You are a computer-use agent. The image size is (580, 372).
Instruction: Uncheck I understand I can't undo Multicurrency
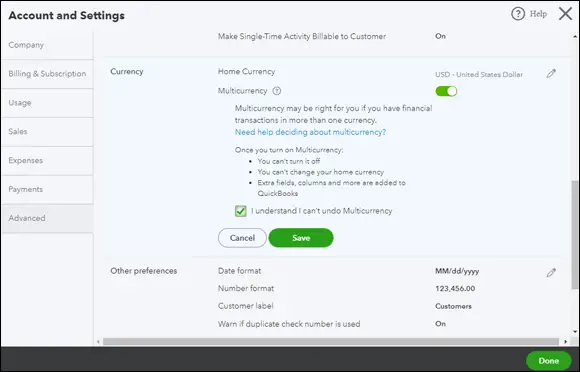pos(240,211)
